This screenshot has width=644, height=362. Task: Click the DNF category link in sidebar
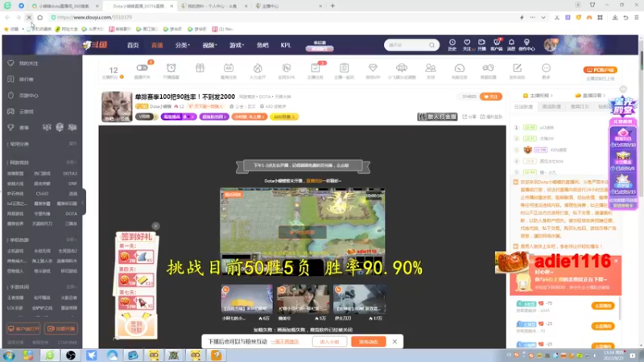[72, 183]
